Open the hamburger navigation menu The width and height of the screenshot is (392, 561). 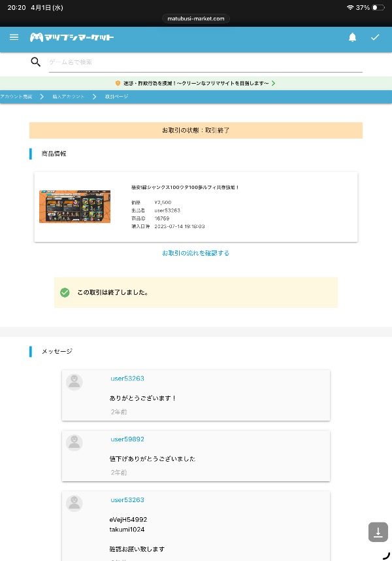click(x=14, y=37)
